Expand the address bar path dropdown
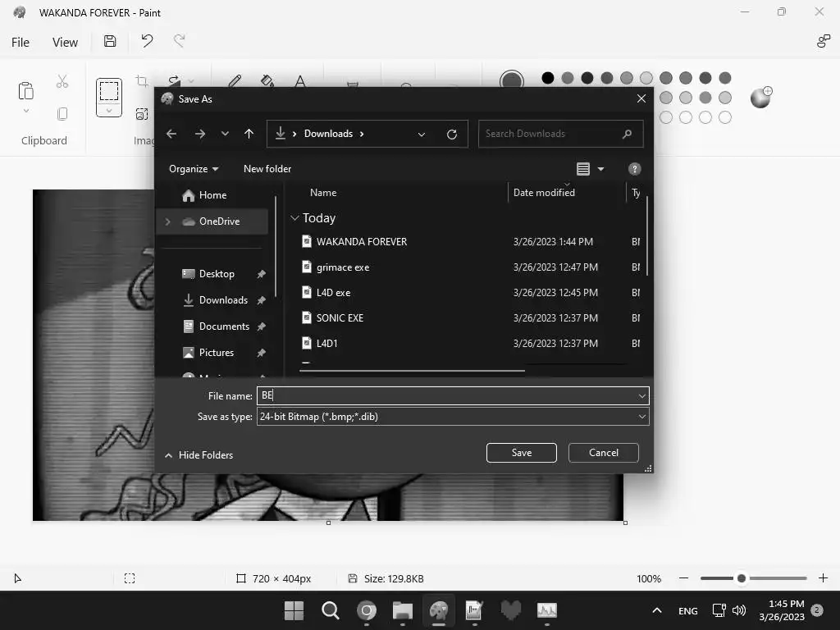This screenshot has height=630, width=840. pyautogui.click(x=422, y=135)
